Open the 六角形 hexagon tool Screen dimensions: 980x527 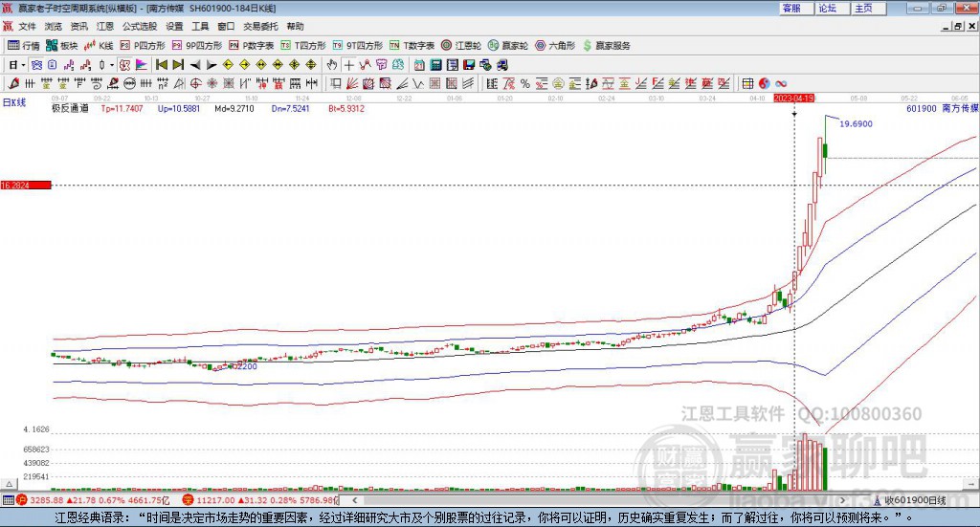(555, 46)
